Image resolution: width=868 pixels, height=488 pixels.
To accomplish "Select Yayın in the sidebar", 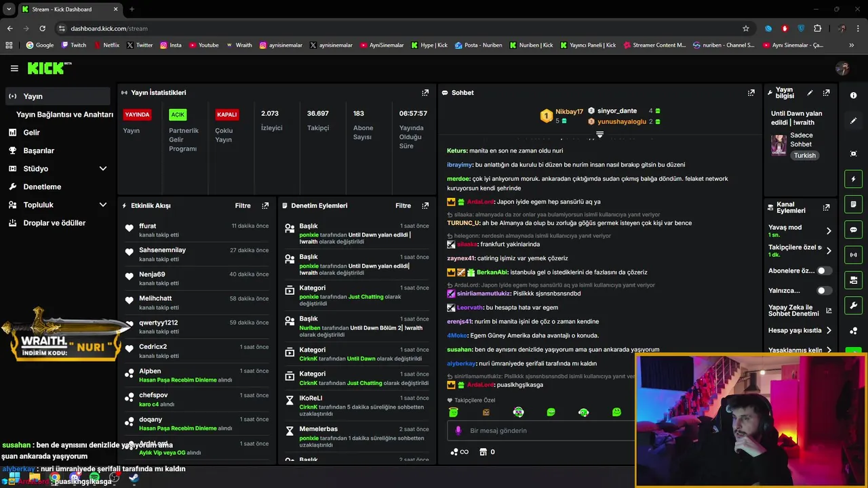I will pos(58,96).
